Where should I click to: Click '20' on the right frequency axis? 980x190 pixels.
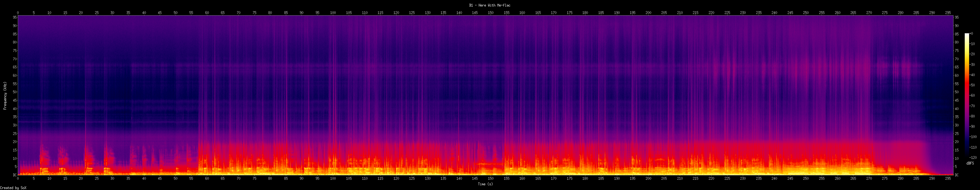point(956,142)
